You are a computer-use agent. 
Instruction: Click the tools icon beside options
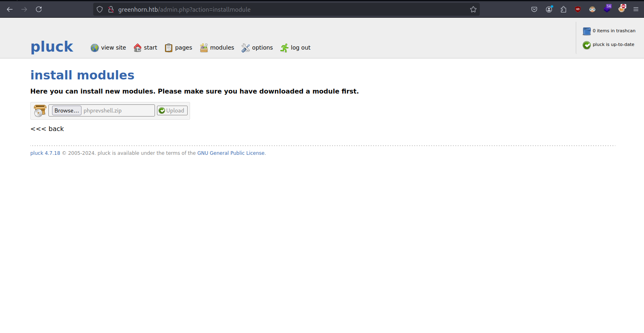click(x=246, y=48)
